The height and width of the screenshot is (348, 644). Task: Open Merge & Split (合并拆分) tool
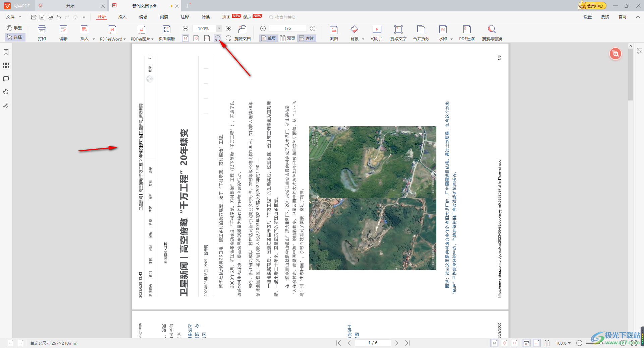click(x=421, y=33)
